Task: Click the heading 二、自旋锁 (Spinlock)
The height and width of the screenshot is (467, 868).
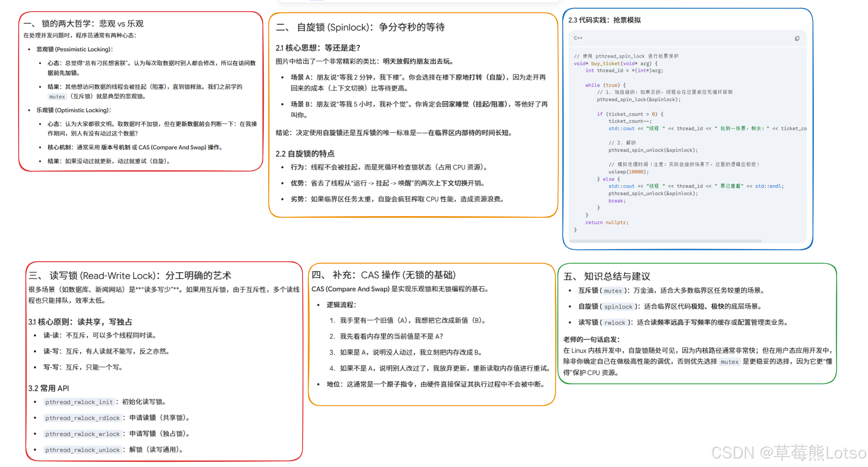Action: (360, 27)
